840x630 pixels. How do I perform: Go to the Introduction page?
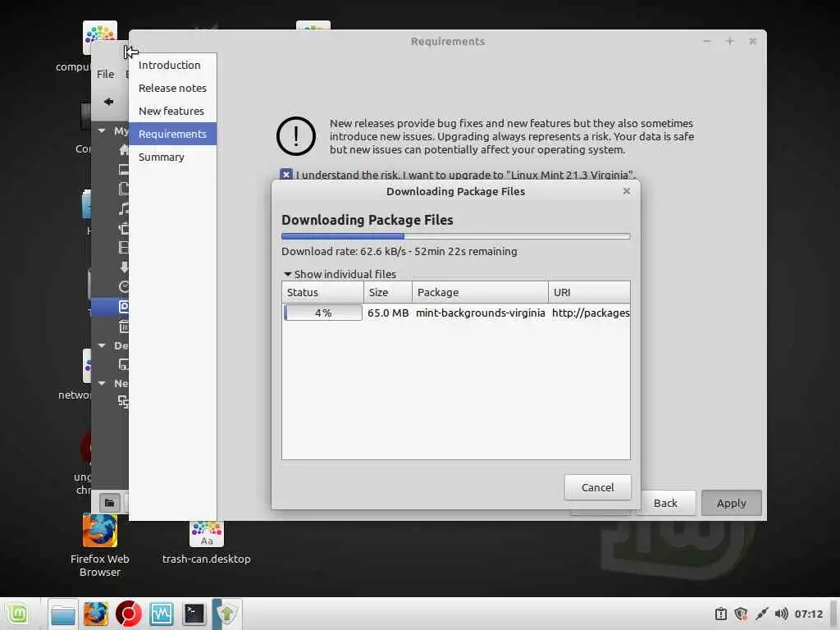(x=172, y=65)
